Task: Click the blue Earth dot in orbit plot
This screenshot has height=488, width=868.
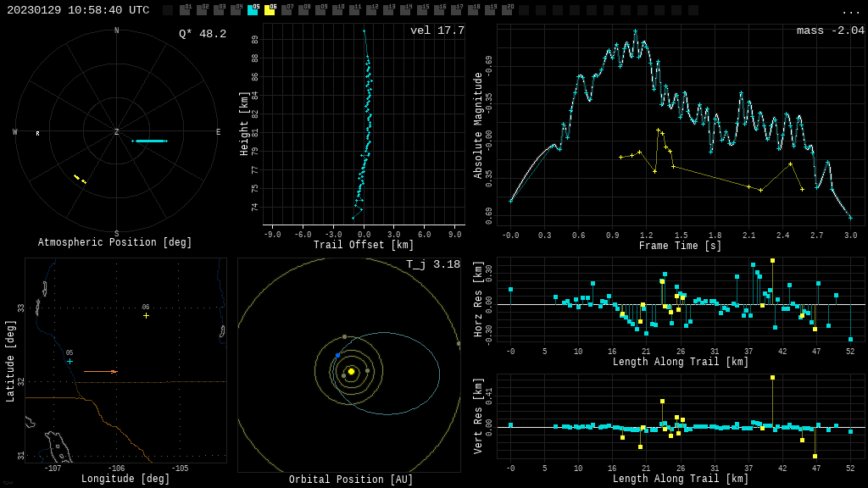Action: point(337,355)
